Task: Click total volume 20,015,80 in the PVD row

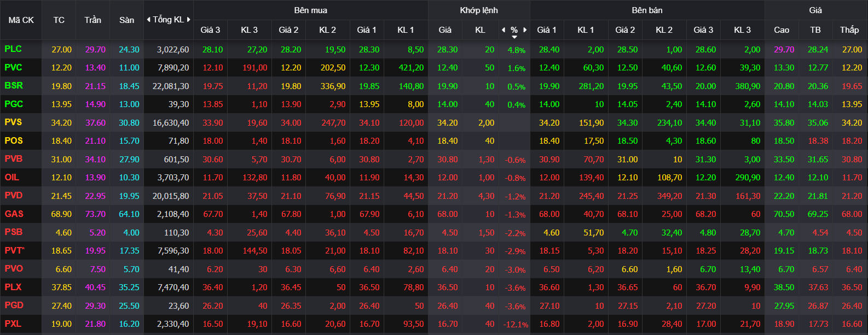Action: 171,196
